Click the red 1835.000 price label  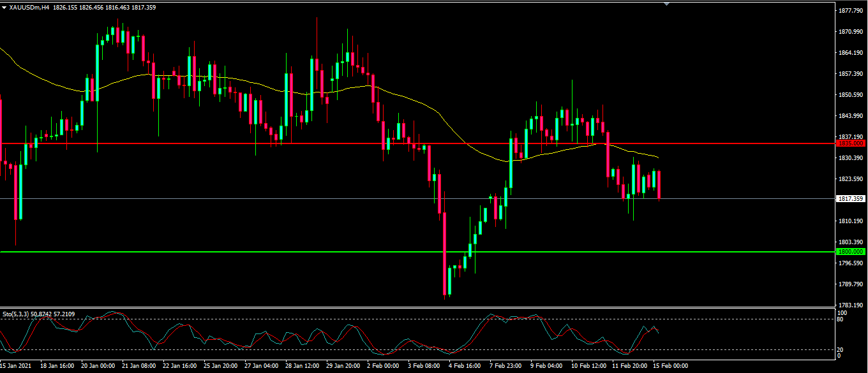click(x=851, y=143)
